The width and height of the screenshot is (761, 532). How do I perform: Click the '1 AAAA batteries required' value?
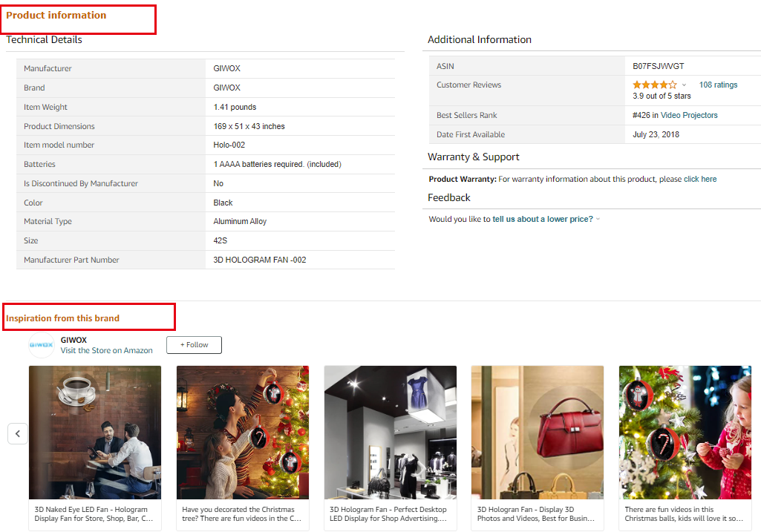click(x=277, y=165)
